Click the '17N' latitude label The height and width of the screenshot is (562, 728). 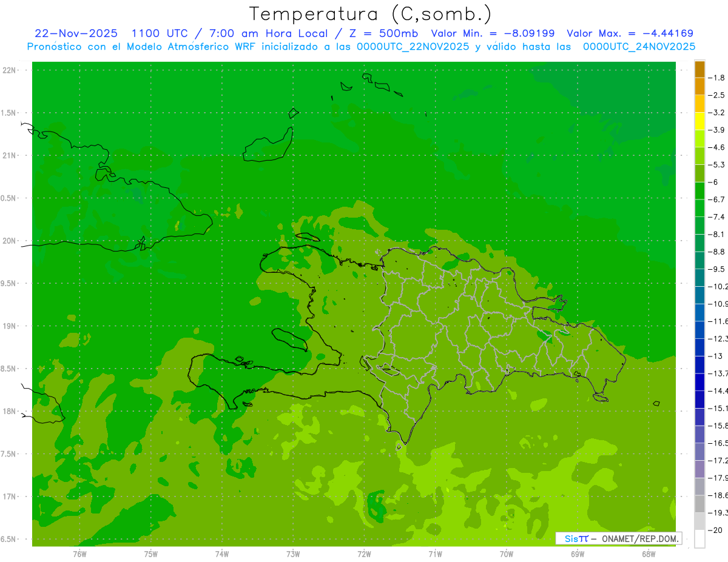click(x=9, y=497)
